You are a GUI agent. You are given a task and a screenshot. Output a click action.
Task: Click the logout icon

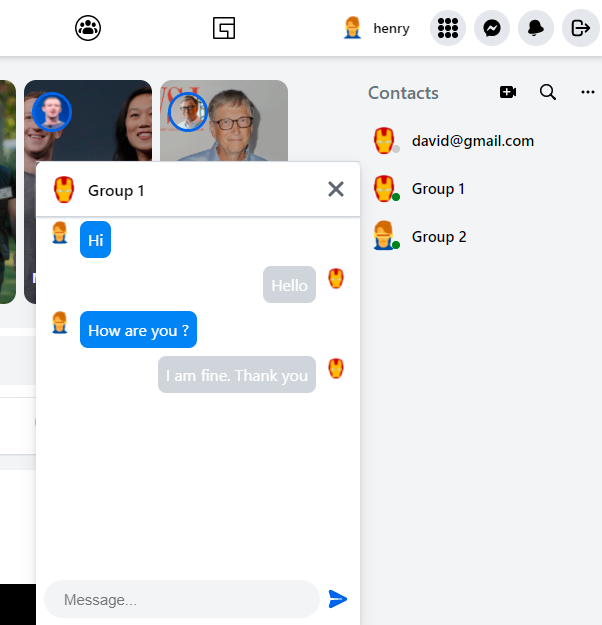(580, 28)
